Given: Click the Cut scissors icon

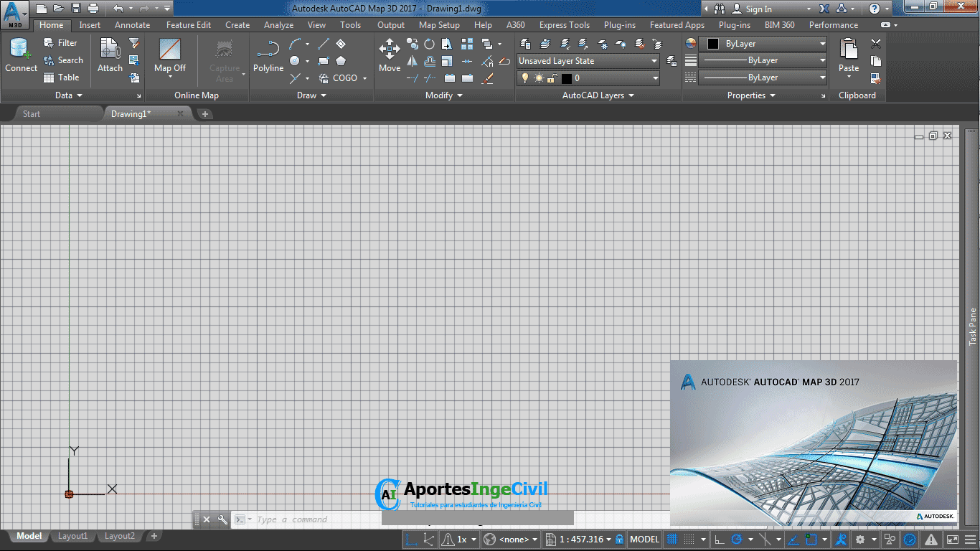Looking at the screenshot, I should [876, 44].
